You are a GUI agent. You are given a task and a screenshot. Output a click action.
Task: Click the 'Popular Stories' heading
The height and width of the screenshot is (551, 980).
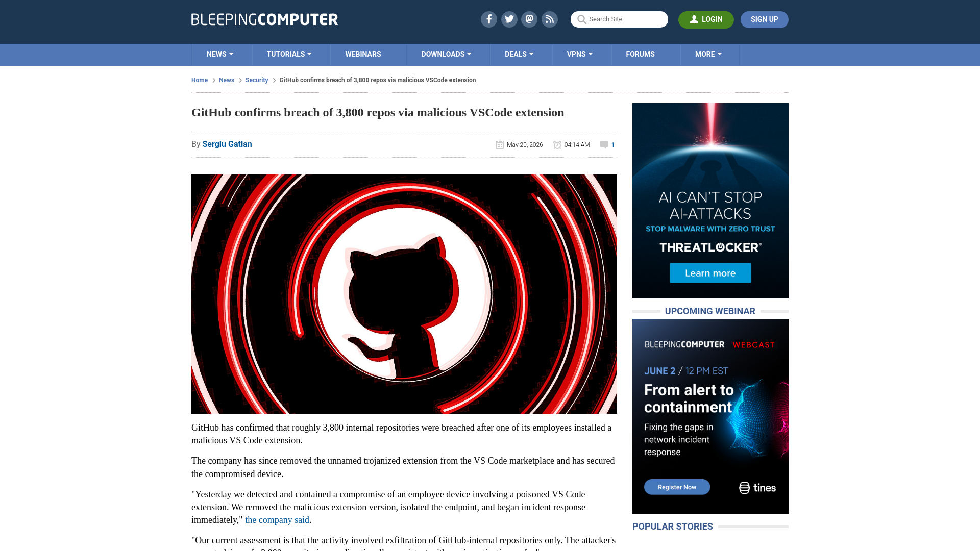click(673, 527)
